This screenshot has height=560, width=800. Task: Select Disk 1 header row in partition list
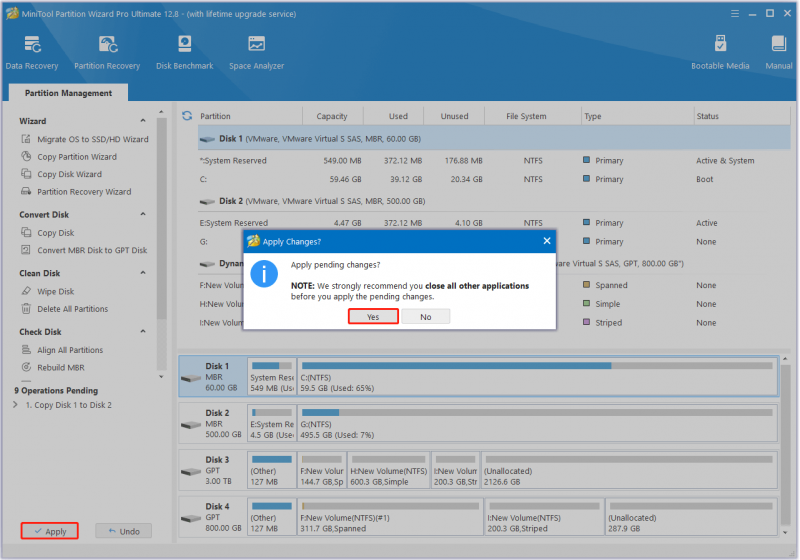pyautogui.click(x=494, y=139)
